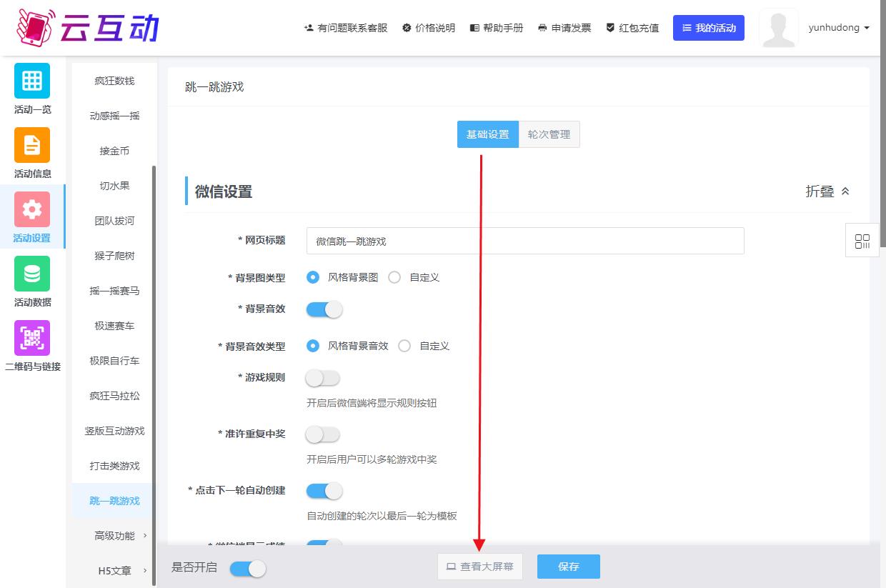
Task: Open 打击类游戏 menu item
Action: point(114,466)
